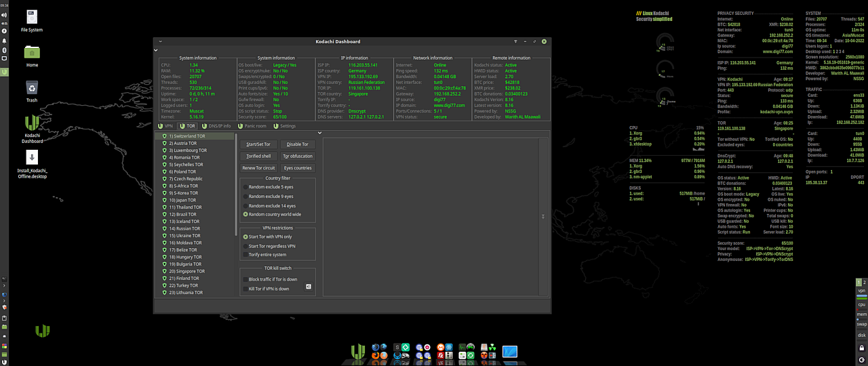The width and height of the screenshot is (868, 366).
Task: Launch FileZilla from the bottom dock
Action: (441, 355)
